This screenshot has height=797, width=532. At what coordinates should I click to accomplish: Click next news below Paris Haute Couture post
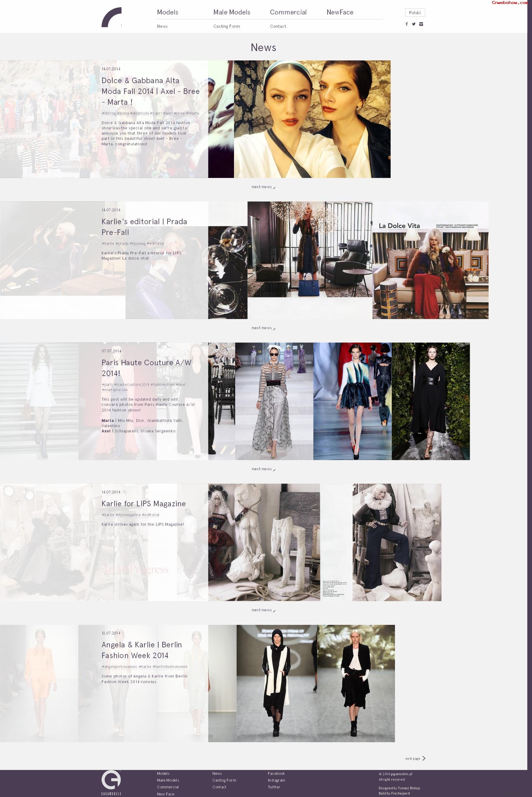pos(263,469)
